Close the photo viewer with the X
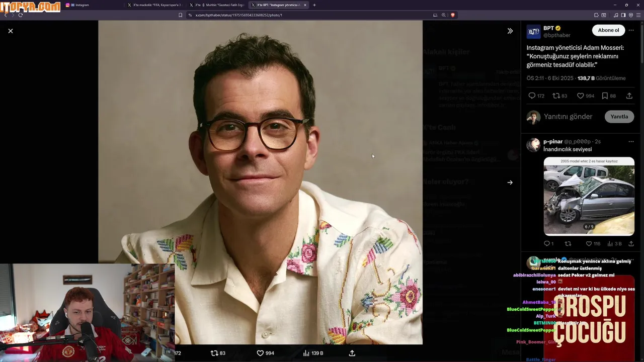 click(x=11, y=31)
